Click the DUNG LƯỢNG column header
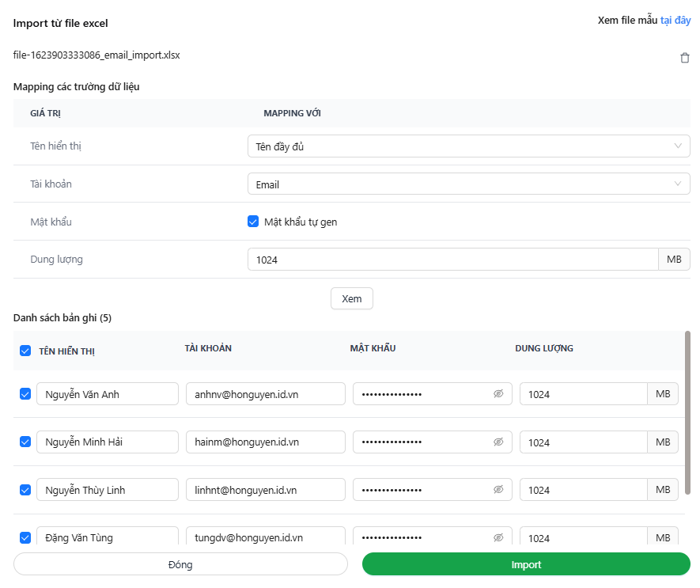The height and width of the screenshot is (588, 700). coord(544,348)
